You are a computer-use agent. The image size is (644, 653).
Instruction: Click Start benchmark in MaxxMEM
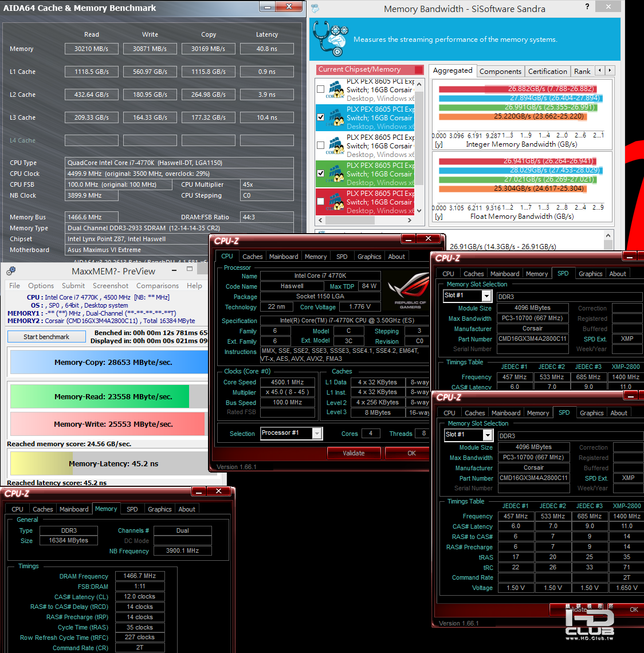pyautogui.click(x=46, y=336)
